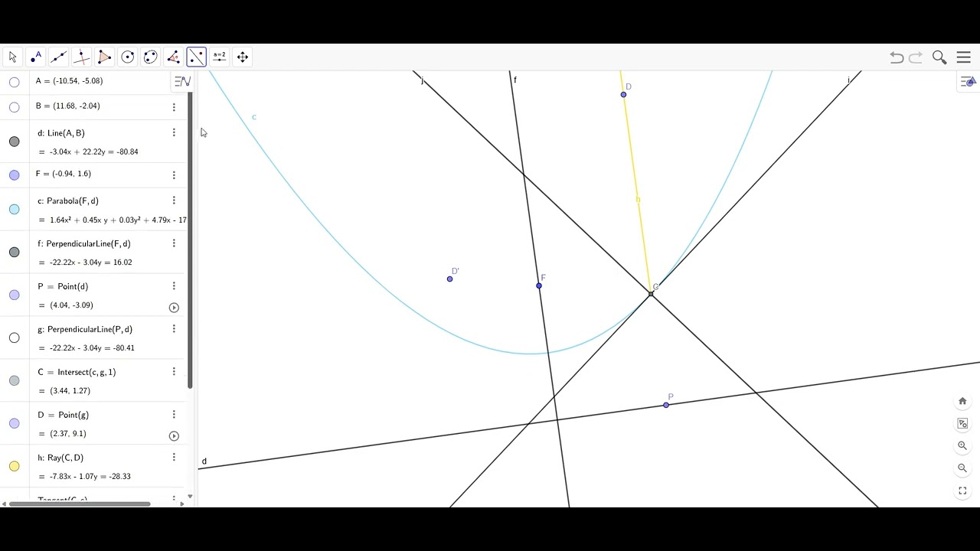Play animation for point D
The image size is (980, 551).
[174, 436]
